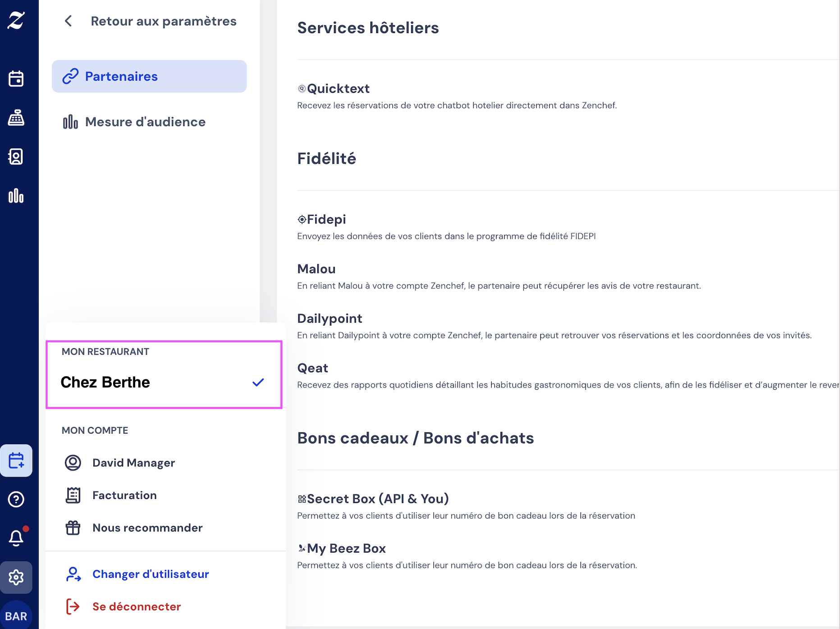Click the back chevron arrow
The height and width of the screenshot is (629, 840).
[x=68, y=21]
